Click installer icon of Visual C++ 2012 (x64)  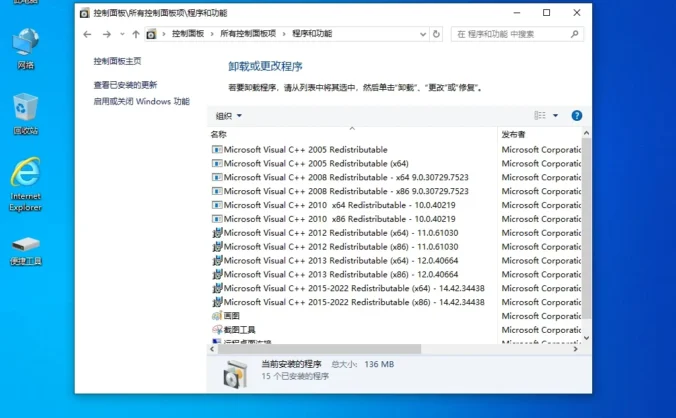point(217,233)
